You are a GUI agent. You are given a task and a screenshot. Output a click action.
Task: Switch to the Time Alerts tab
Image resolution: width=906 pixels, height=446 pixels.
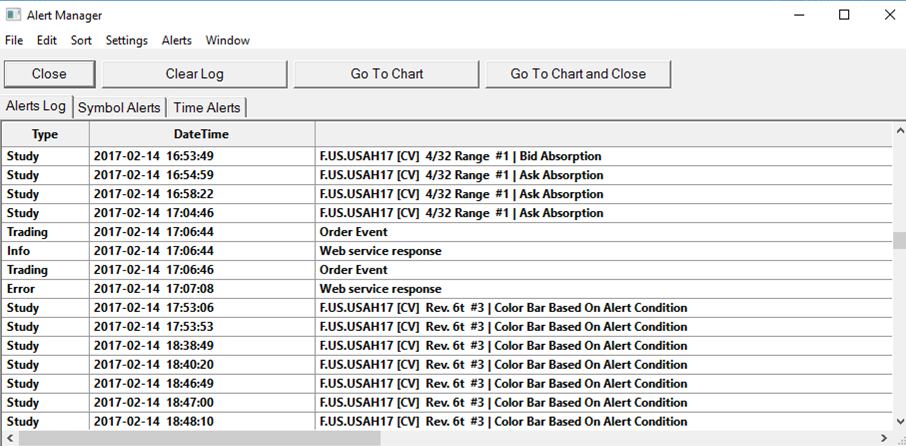(x=207, y=108)
